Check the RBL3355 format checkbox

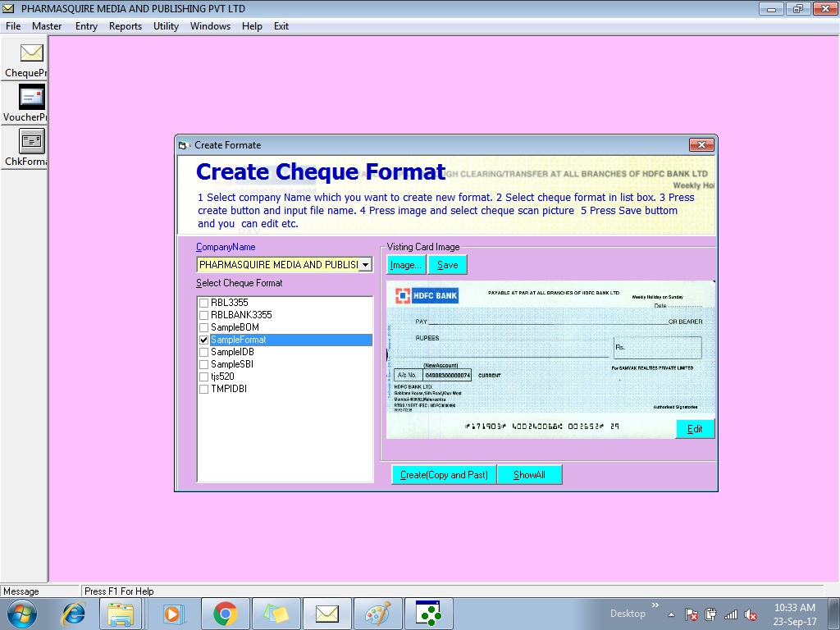203,303
